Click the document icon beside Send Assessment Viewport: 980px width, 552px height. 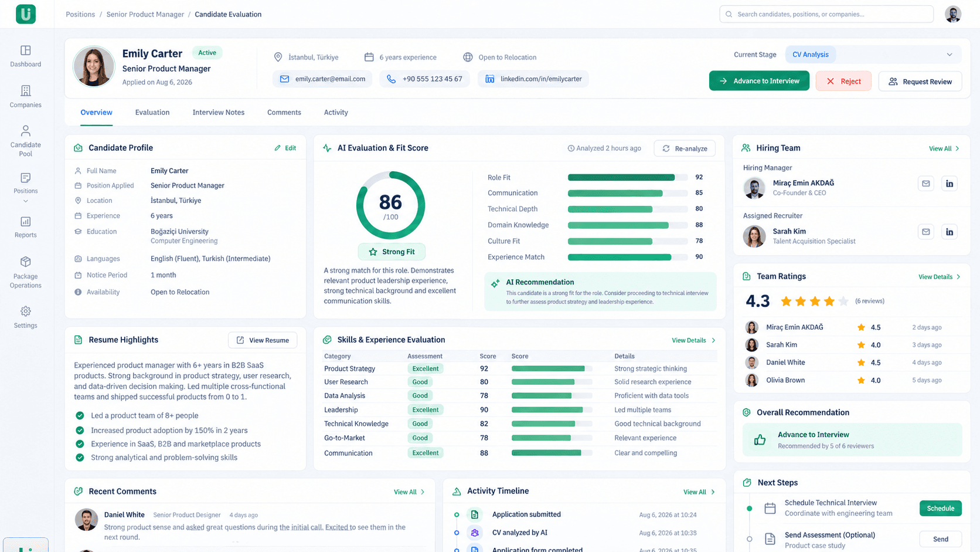point(770,539)
